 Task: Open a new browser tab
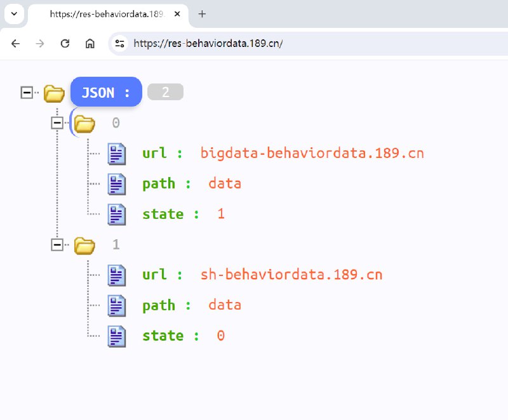(202, 14)
